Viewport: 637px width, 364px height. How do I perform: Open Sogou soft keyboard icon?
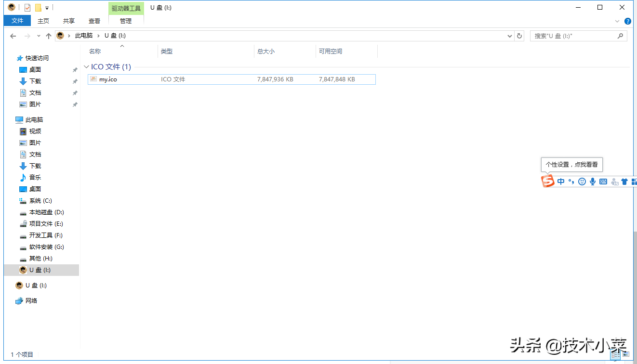tap(603, 182)
